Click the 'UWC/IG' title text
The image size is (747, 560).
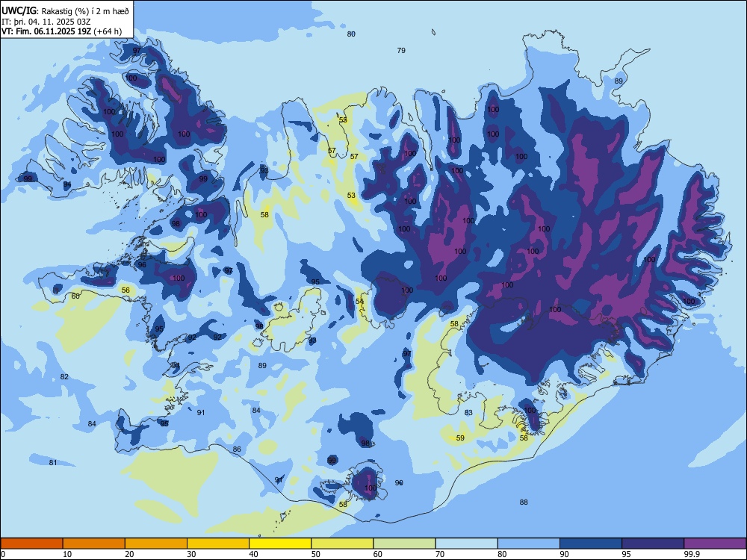18,10
